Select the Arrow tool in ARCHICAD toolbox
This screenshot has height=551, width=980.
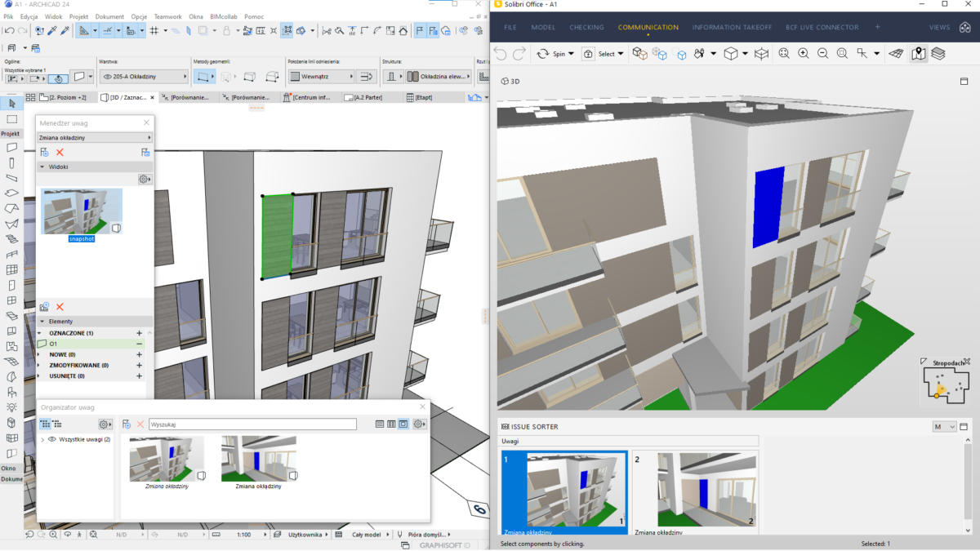pos(11,104)
